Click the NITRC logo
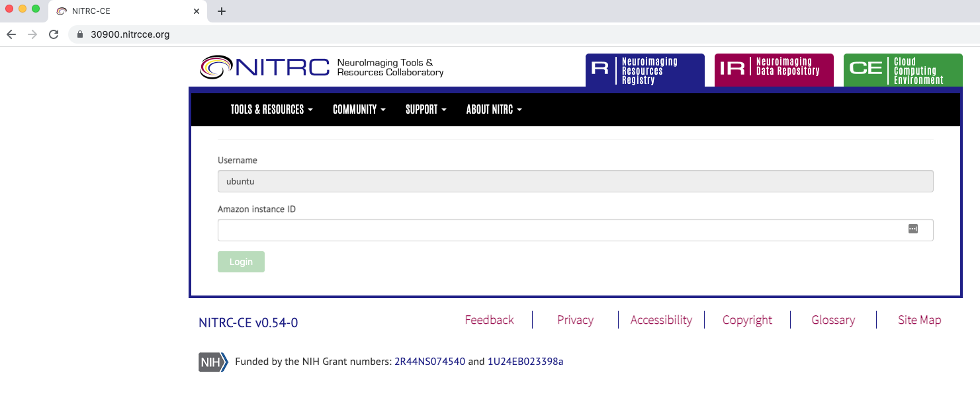The image size is (980, 394). pyautogui.click(x=322, y=67)
